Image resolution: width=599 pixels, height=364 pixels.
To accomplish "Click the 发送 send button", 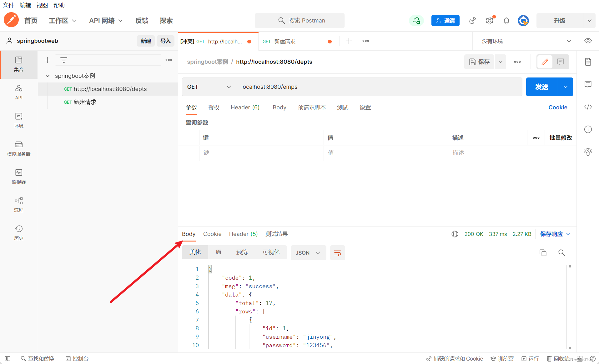I will point(542,87).
